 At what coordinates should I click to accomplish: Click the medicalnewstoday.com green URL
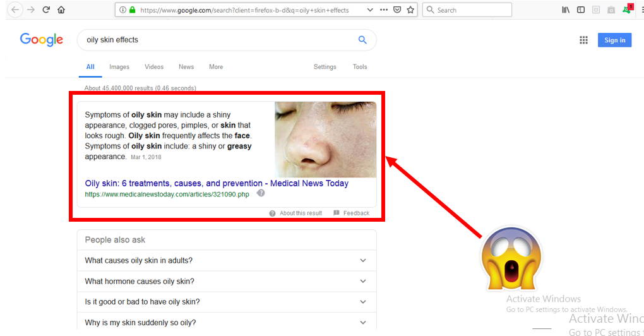167,195
